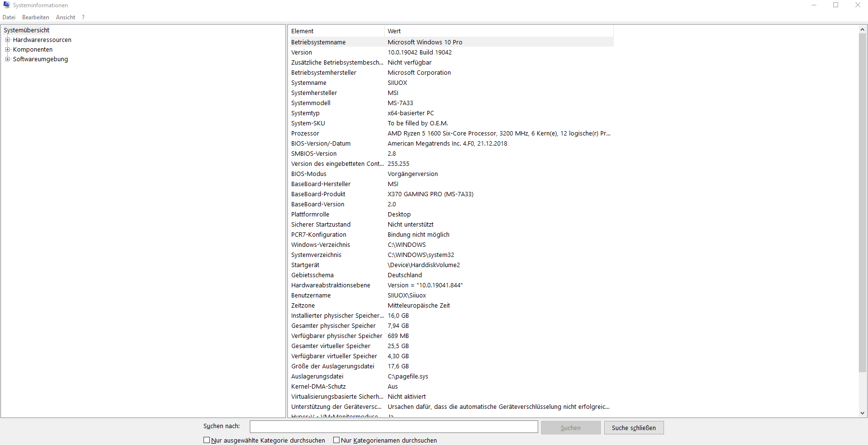Select the Unterstützung der Geräteverschlüsselung row
868x445 pixels.
pos(451,407)
